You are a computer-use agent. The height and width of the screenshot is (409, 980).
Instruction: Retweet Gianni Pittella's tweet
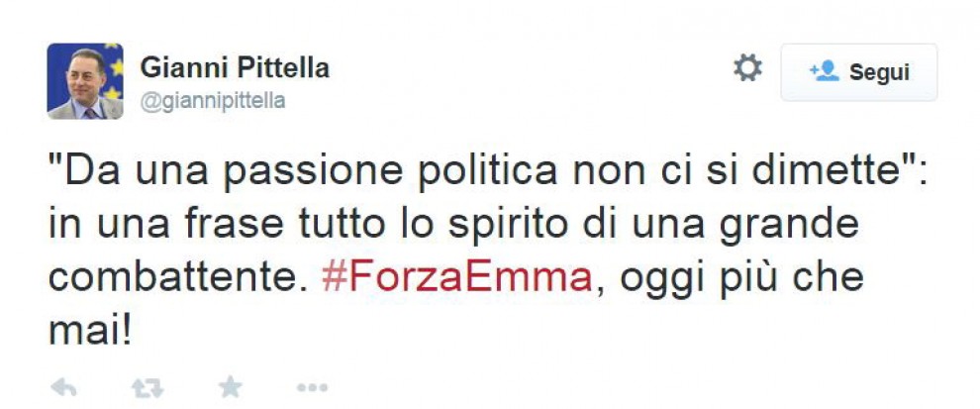(x=147, y=388)
